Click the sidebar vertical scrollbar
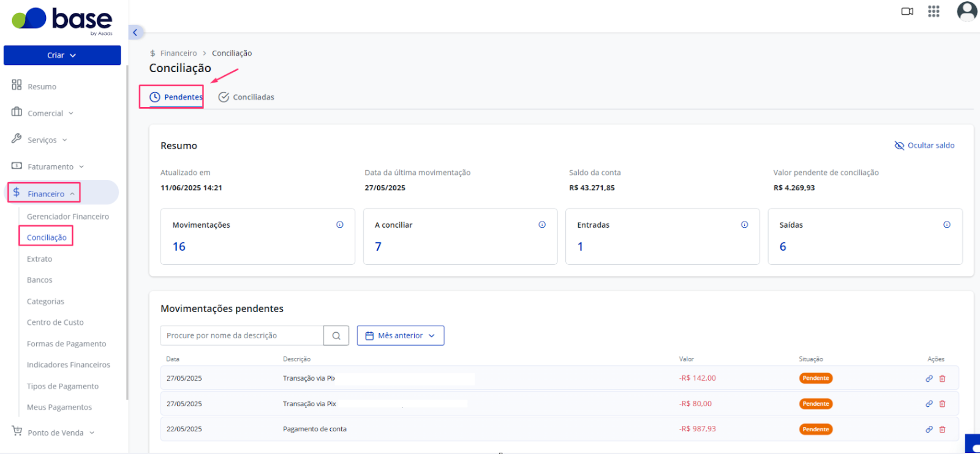This screenshot has width=980, height=454. 127,233
